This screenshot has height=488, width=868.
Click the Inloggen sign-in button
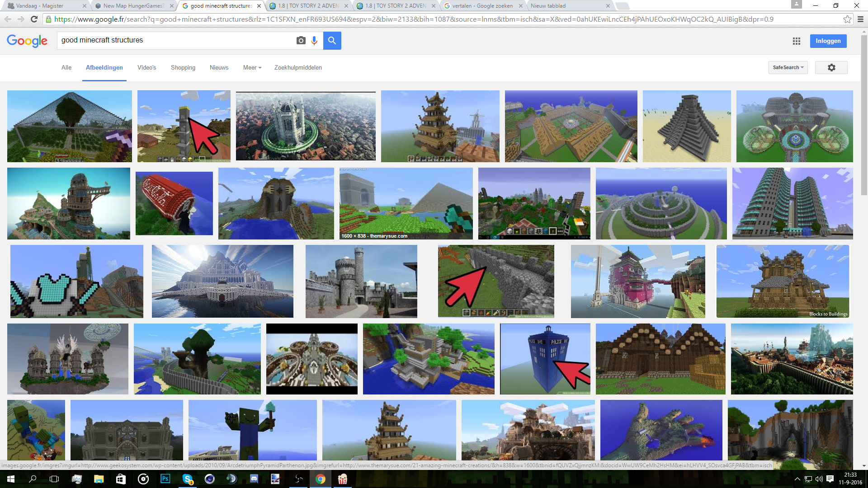828,41
